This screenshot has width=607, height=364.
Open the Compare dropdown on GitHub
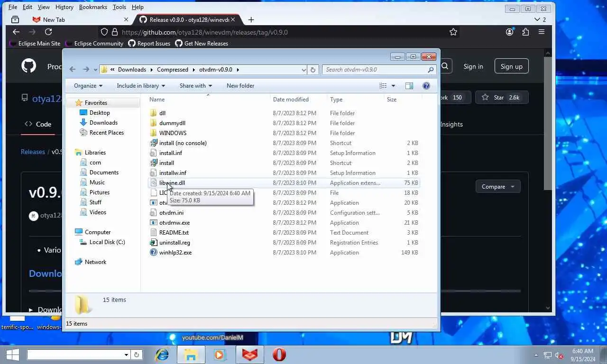coord(498,187)
